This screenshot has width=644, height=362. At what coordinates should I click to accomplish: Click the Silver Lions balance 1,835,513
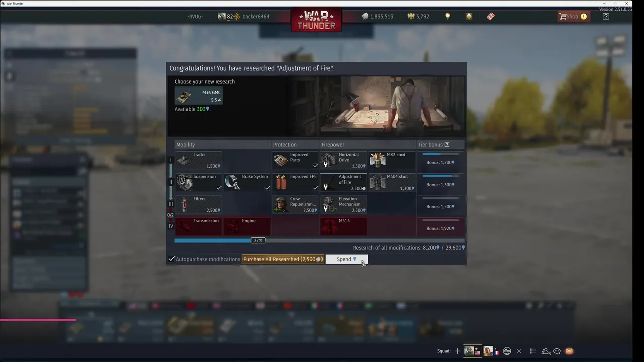377,16
